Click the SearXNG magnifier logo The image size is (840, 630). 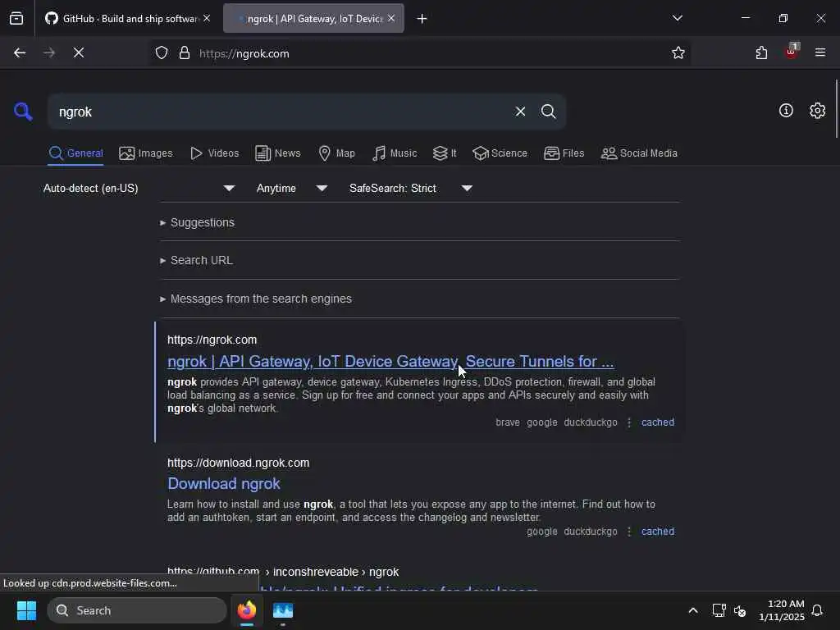click(x=23, y=112)
